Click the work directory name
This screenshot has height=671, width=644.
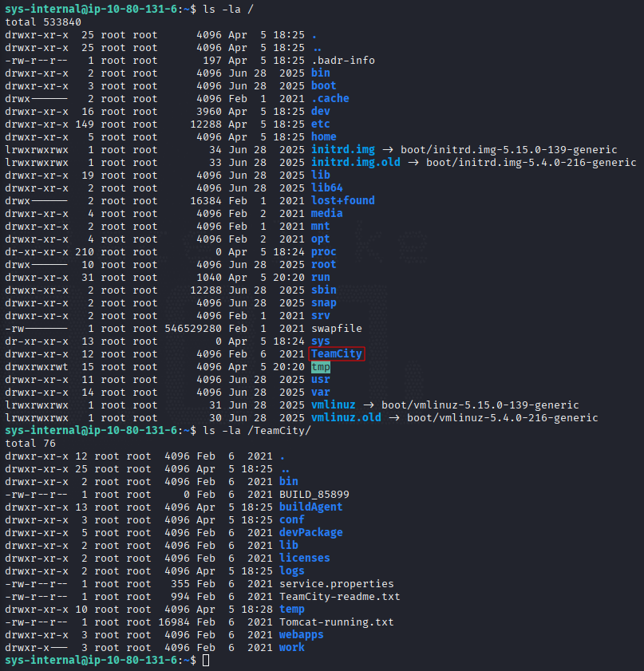pyautogui.click(x=292, y=648)
